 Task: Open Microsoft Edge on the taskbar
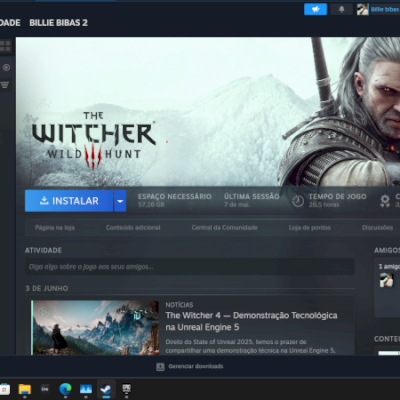tap(65, 389)
